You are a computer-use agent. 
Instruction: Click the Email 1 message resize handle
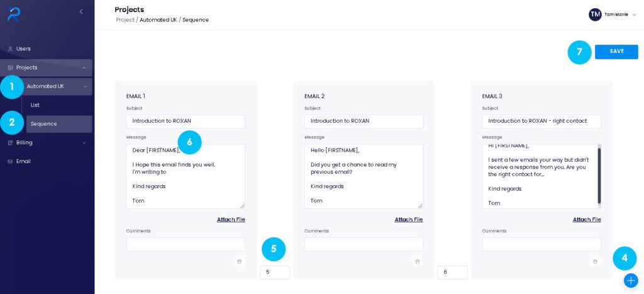coord(242,206)
